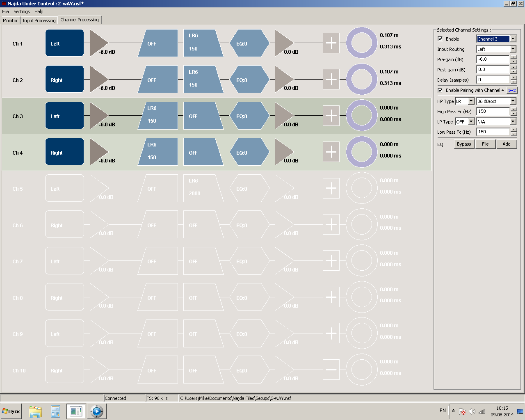Click the Ch 4 plus expand icon
Image resolution: width=525 pixels, height=420 pixels.
point(331,152)
